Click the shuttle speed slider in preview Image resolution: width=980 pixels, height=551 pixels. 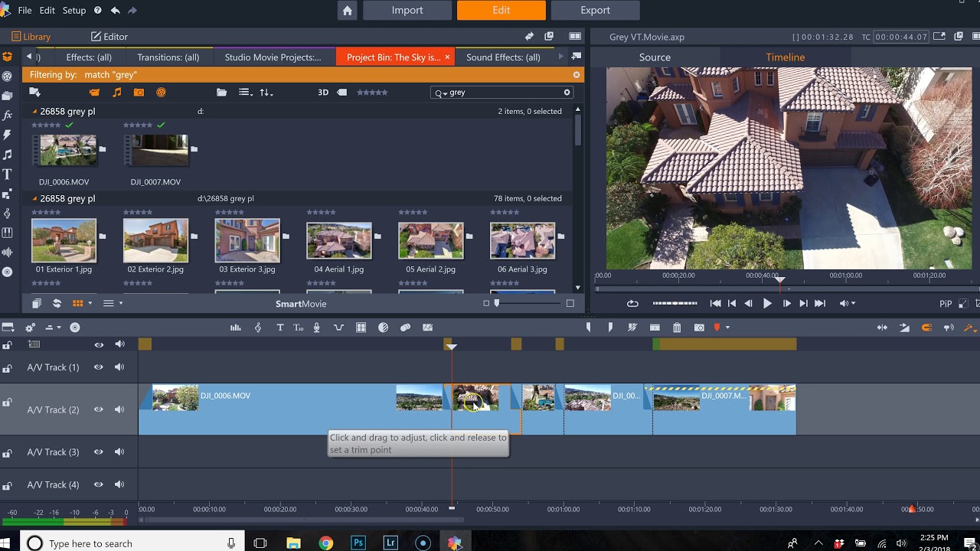point(675,304)
